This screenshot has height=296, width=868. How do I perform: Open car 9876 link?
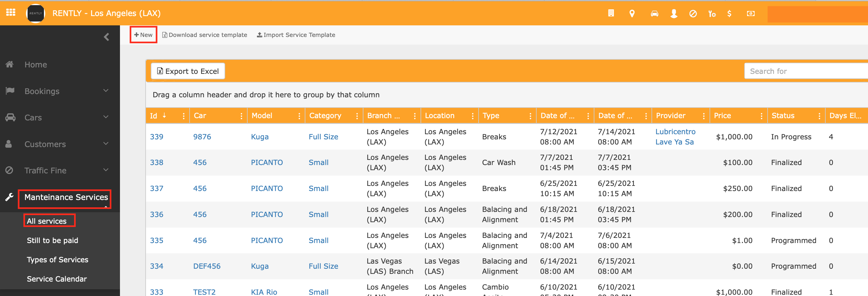[x=202, y=136]
